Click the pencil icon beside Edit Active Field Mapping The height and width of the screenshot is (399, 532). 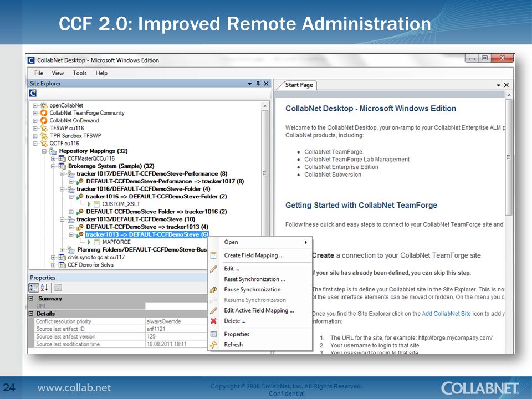pyautogui.click(x=213, y=310)
